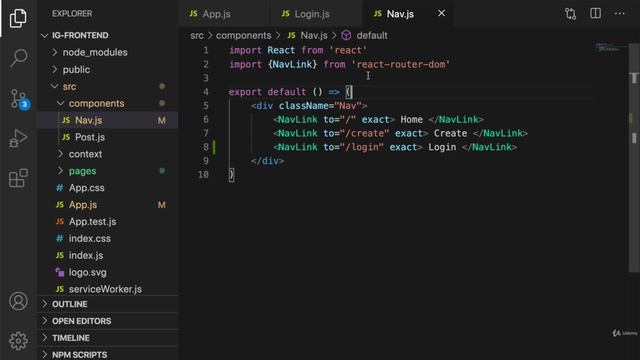Expand the OUTLINE section
Image resolution: width=640 pixels, height=360 pixels.
coord(108,304)
